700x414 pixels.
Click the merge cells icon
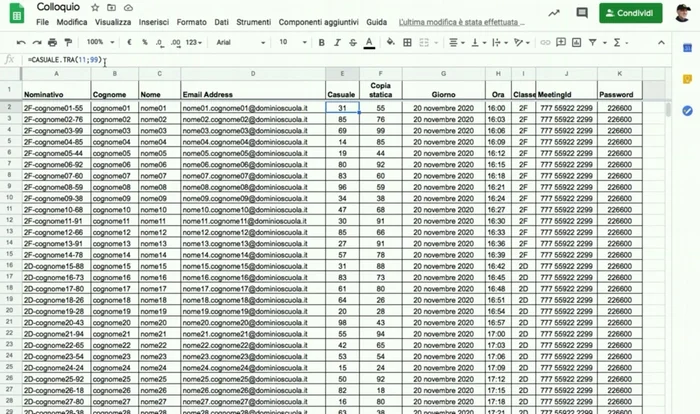coord(424,42)
